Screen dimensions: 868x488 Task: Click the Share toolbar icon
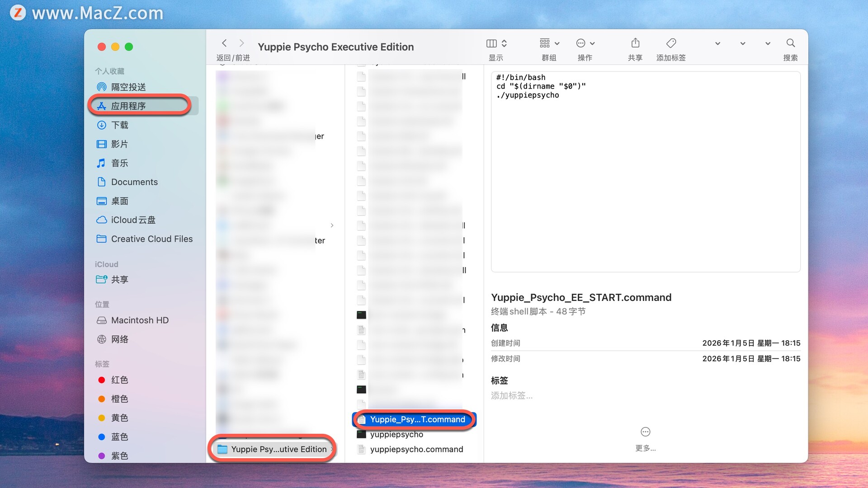(x=635, y=43)
